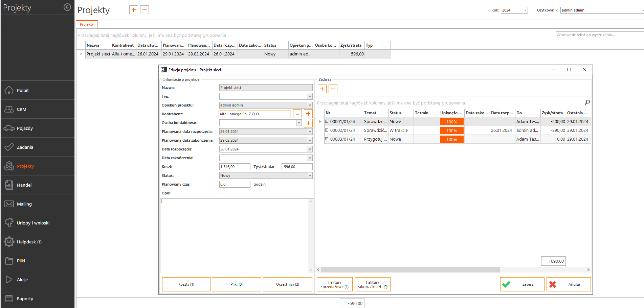This screenshot has width=644, height=308.
Task: Select the Projekty sidebar item
Action: (x=37, y=166)
